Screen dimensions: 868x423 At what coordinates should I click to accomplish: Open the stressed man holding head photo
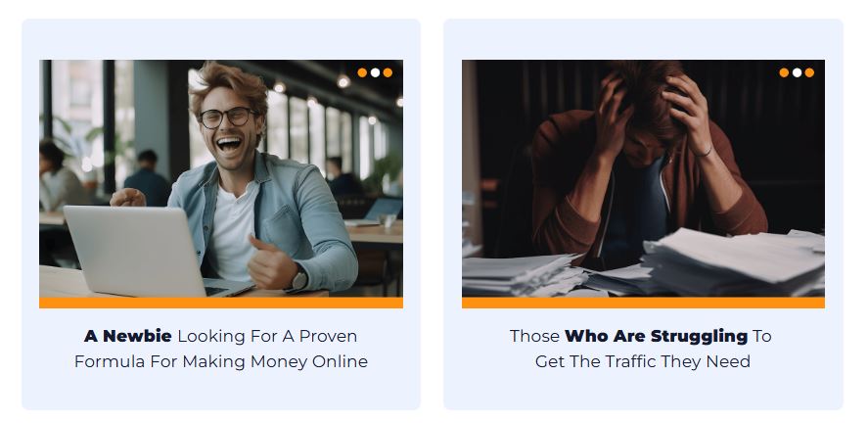point(643,179)
